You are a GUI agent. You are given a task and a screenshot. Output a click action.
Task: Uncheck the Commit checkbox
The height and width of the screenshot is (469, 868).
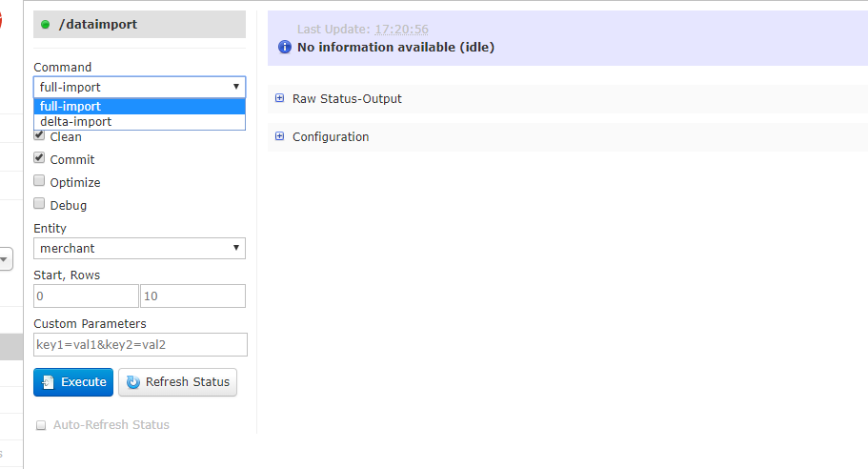(x=39, y=158)
